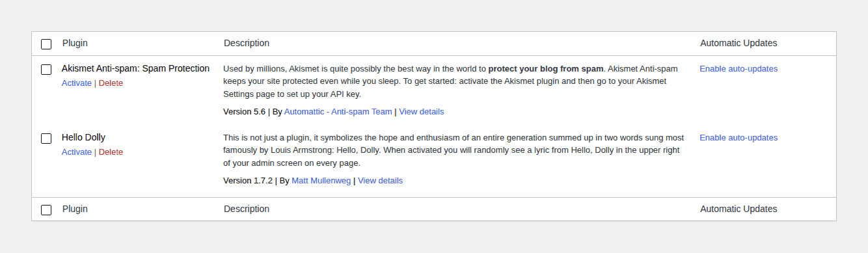Screen dimensions: 868x253
Task: Click the Plugin column label in the footer
Action: click(x=75, y=209)
